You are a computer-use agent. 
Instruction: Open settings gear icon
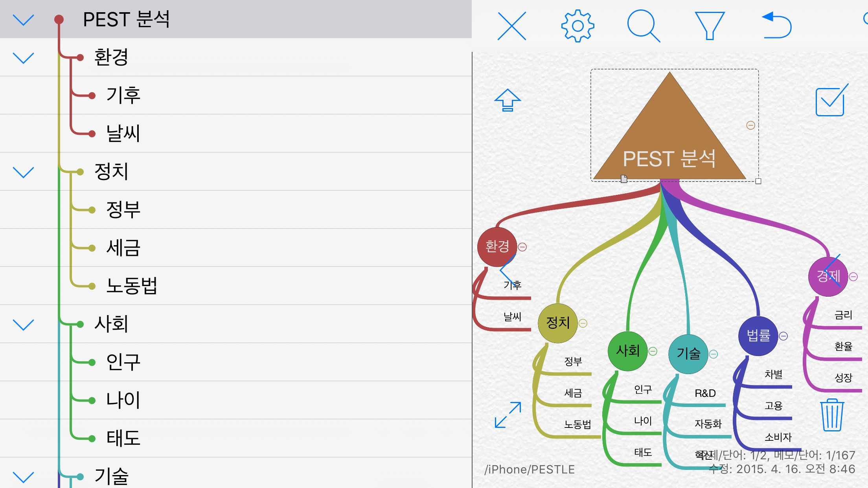577,26
